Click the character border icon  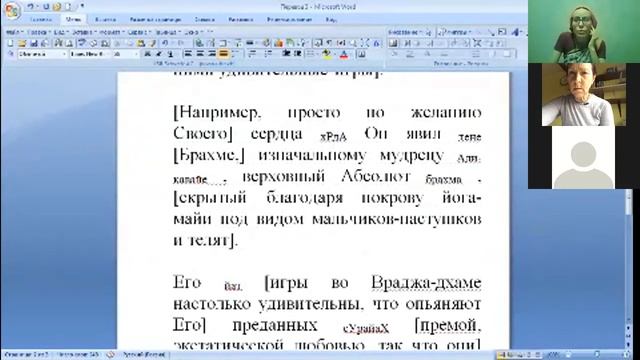pyautogui.click(x=361, y=54)
